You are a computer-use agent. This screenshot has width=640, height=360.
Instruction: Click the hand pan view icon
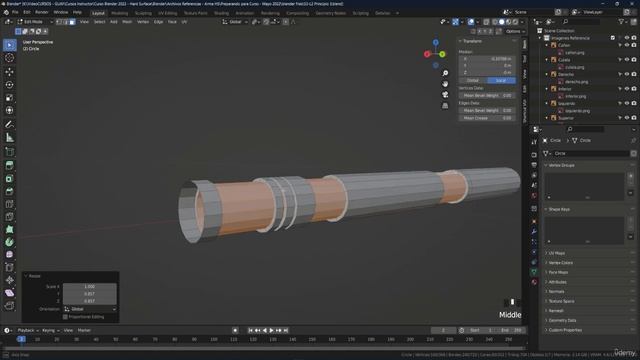[x=445, y=84]
